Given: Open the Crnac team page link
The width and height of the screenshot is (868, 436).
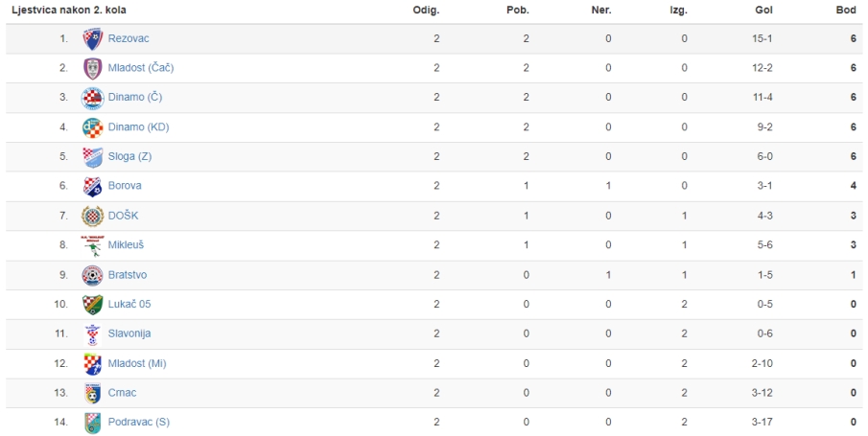Looking at the screenshot, I should tap(122, 393).
